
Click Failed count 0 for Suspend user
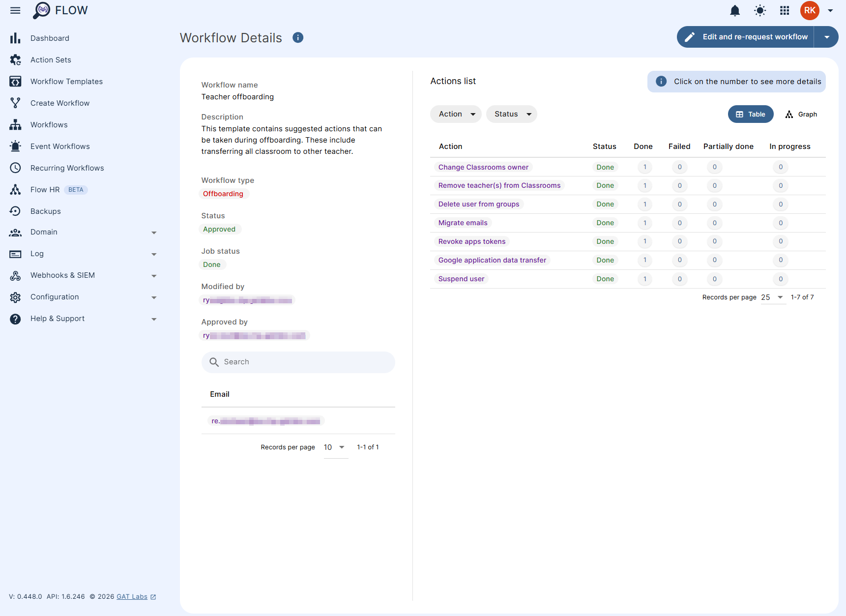tap(680, 279)
